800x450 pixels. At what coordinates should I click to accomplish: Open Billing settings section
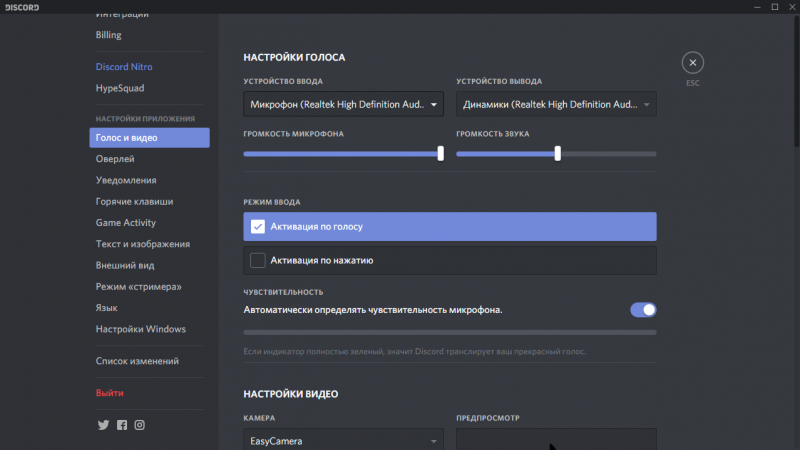pos(109,35)
